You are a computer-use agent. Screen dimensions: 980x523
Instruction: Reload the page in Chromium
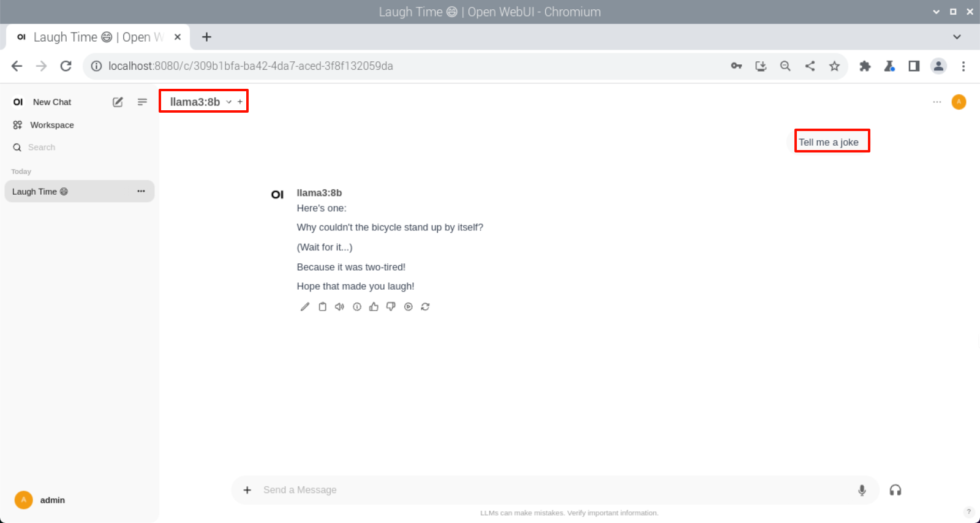66,66
